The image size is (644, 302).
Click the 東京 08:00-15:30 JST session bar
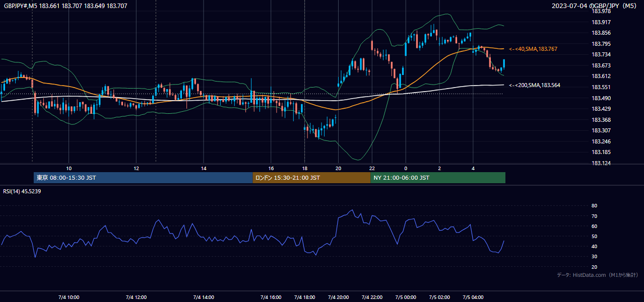(x=143, y=178)
